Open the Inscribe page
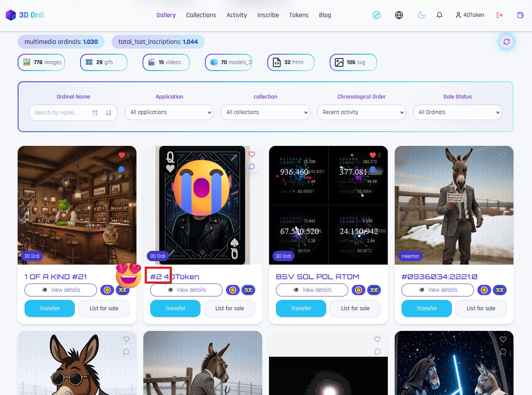Viewport: 532px width, 395px height. pos(268,15)
